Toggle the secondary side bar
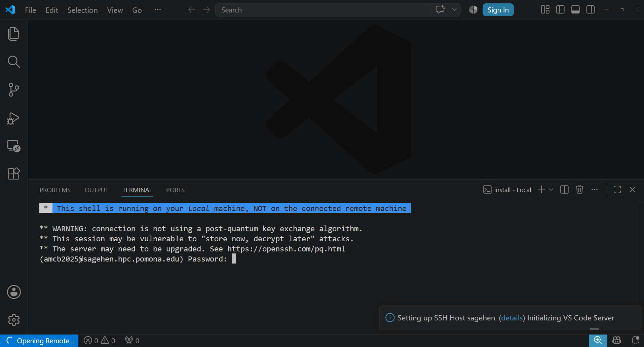 click(591, 10)
